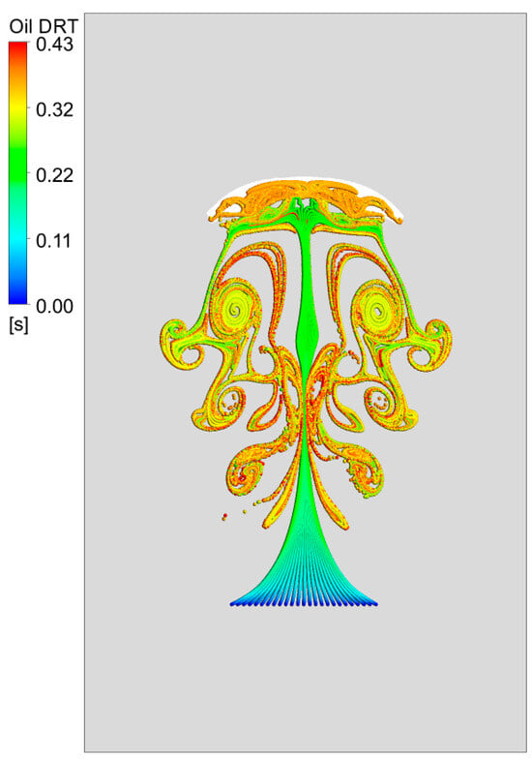Click the right yellow vortex core

[x=377, y=310]
